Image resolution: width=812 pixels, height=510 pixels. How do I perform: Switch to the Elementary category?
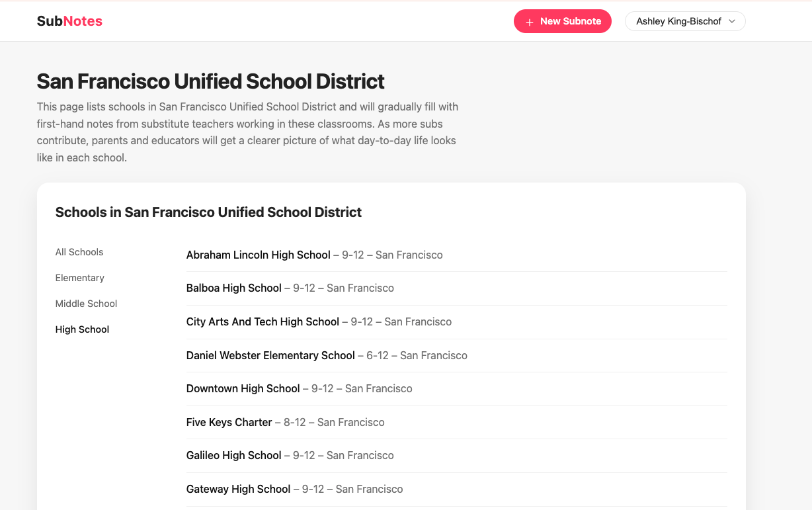tap(79, 278)
